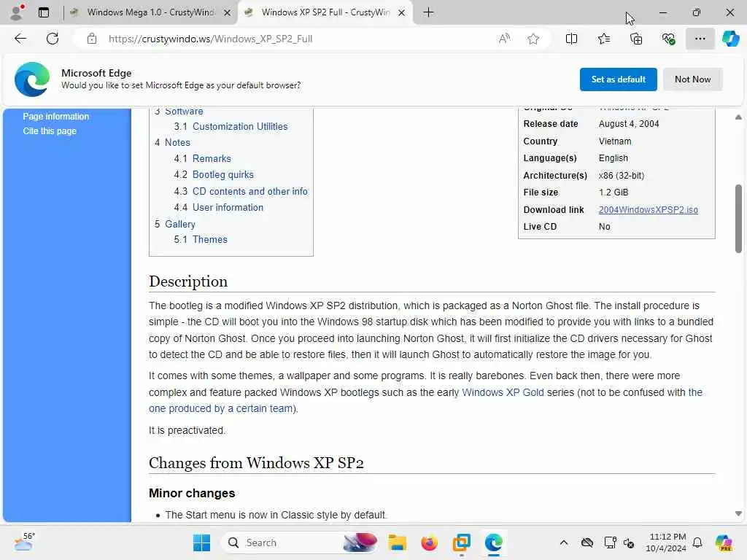Open the tab actions menu icon
This screenshot has height=560, width=747.
pyautogui.click(x=43, y=12)
